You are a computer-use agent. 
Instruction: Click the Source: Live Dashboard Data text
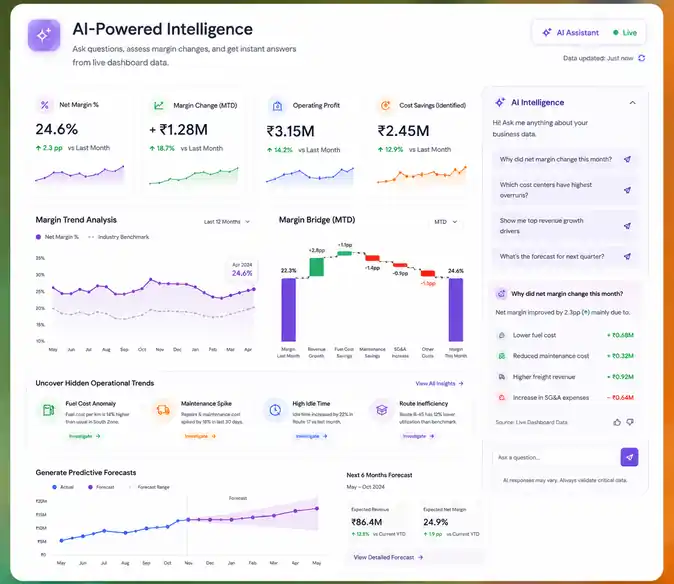[531, 422]
